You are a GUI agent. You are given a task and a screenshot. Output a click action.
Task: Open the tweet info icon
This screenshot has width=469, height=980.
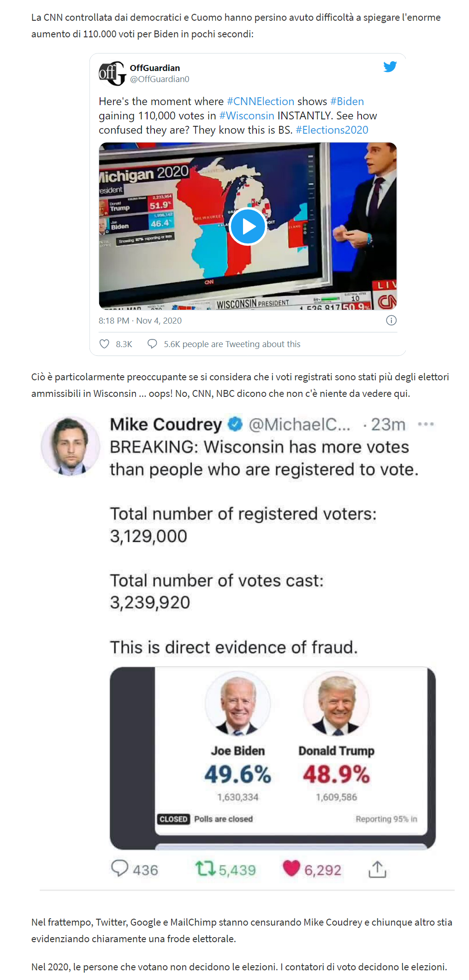click(391, 320)
